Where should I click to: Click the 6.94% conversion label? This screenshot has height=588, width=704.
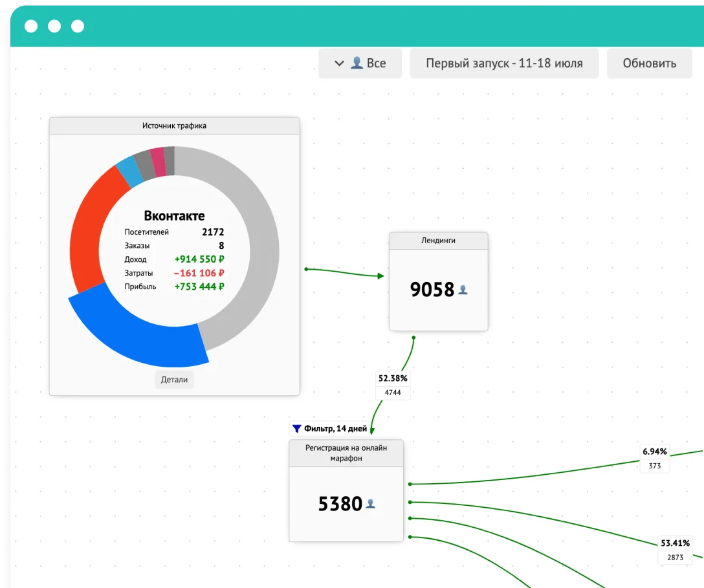(654, 452)
